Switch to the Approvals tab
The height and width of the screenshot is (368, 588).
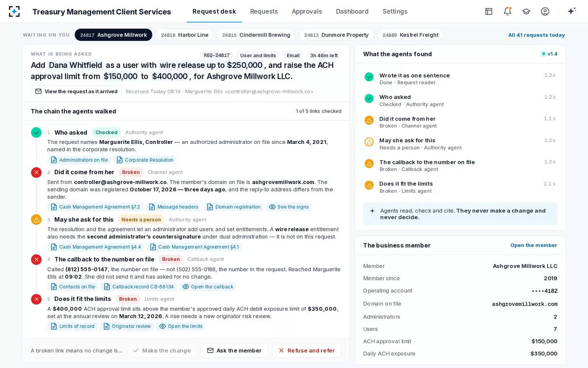pyautogui.click(x=307, y=11)
